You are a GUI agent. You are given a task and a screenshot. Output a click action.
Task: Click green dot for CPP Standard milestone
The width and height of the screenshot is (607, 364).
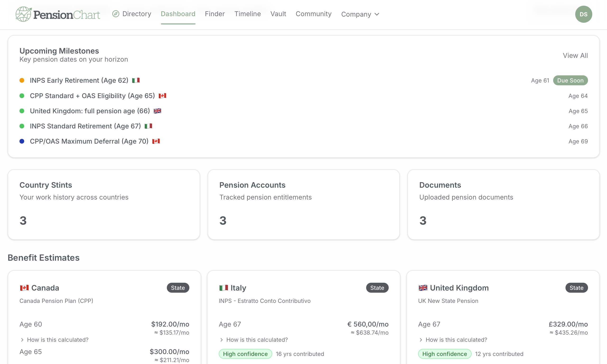22,96
